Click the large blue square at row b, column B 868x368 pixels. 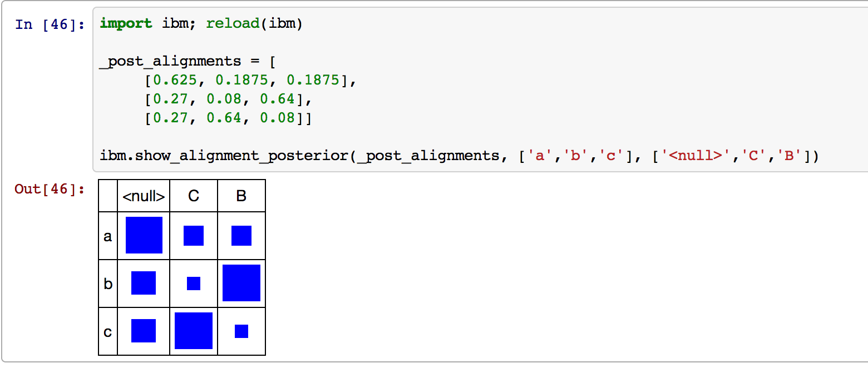point(241,283)
